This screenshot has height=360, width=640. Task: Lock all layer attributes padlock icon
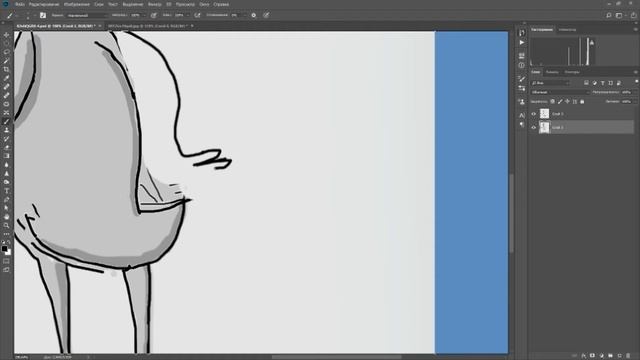tap(582, 101)
